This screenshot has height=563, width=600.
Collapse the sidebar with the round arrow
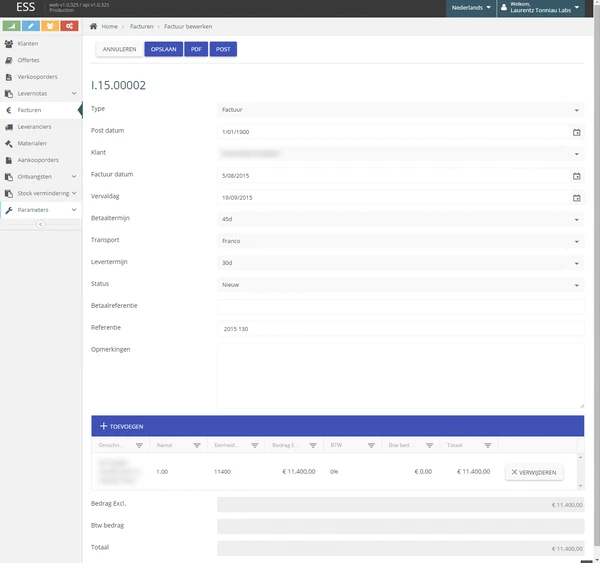pyautogui.click(x=40, y=224)
